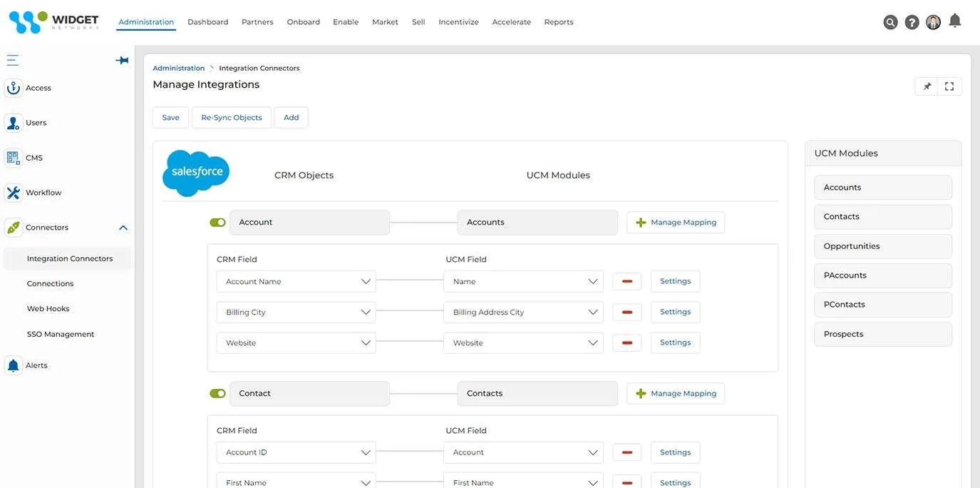The height and width of the screenshot is (488, 980).
Task: Toggle the Account object sync switch
Action: 217,223
